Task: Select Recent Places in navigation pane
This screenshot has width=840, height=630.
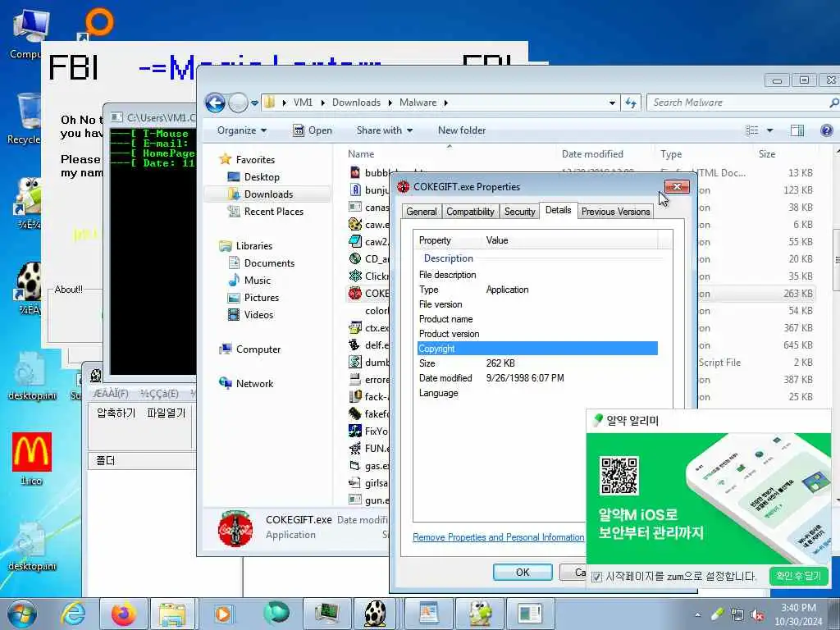Action: tap(274, 212)
